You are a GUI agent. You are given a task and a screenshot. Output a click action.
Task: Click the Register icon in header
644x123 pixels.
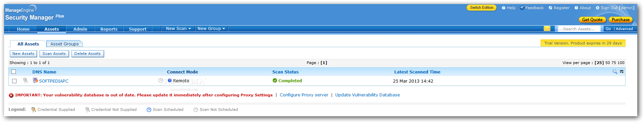click(x=550, y=8)
